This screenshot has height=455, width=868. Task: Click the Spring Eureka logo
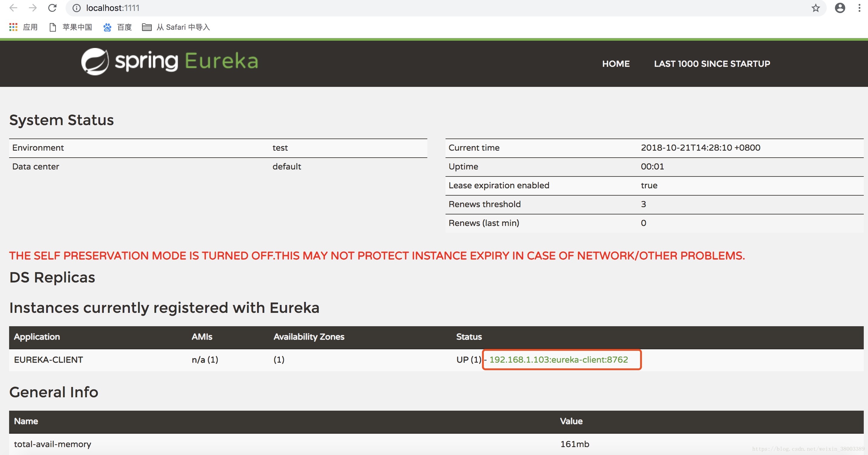[170, 61]
